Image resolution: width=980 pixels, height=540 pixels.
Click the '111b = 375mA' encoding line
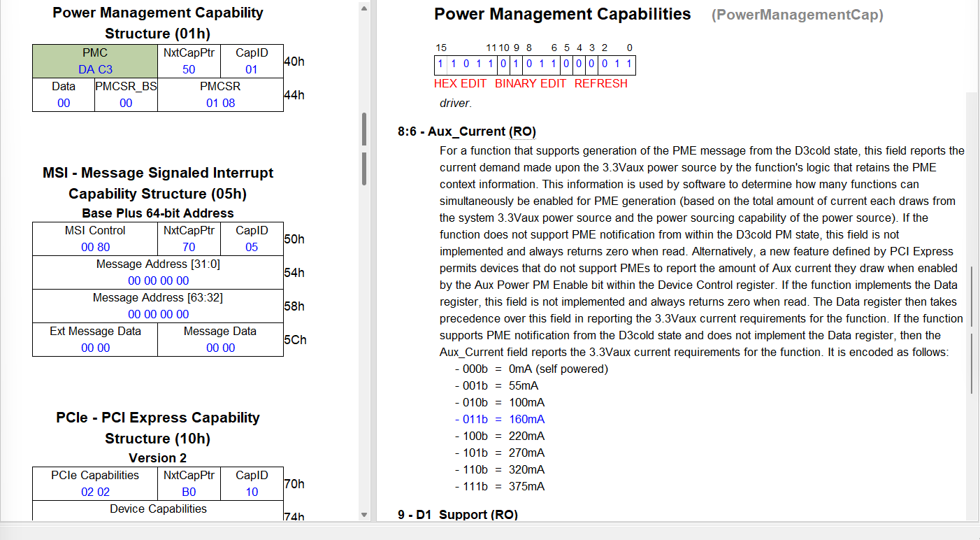(x=500, y=486)
